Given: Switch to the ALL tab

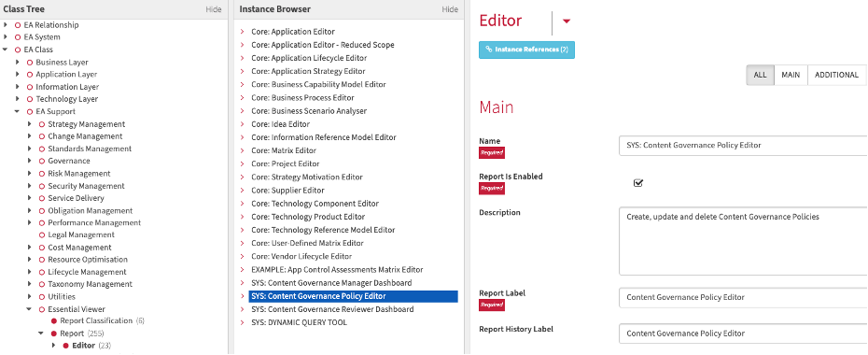Looking at the screenshot, I should tap(760, 75).
